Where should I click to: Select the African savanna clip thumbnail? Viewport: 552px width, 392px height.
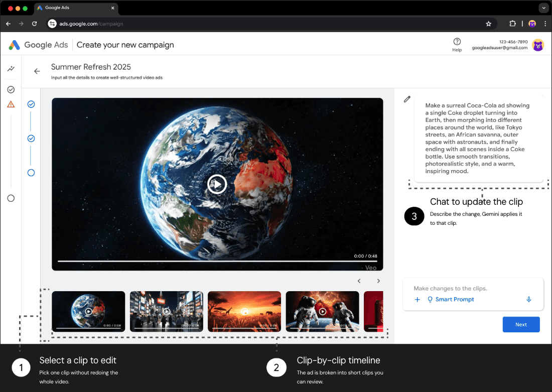tap(244, 311)
